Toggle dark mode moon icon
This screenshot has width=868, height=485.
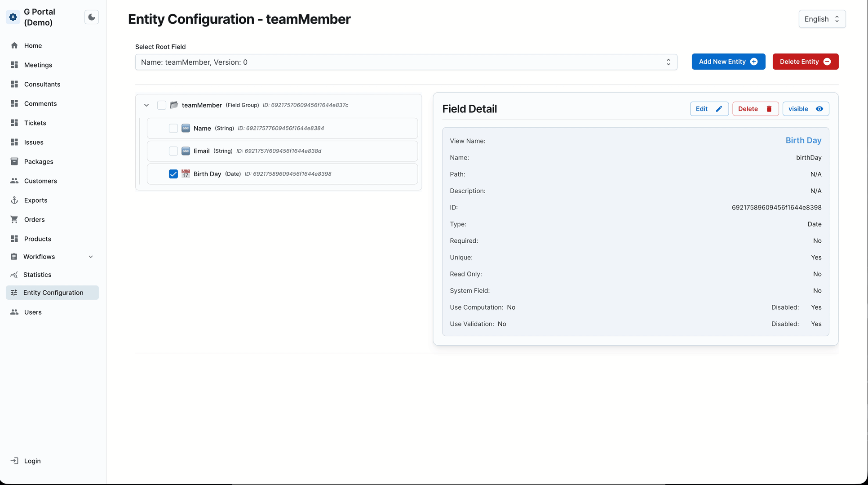[92, 17]
